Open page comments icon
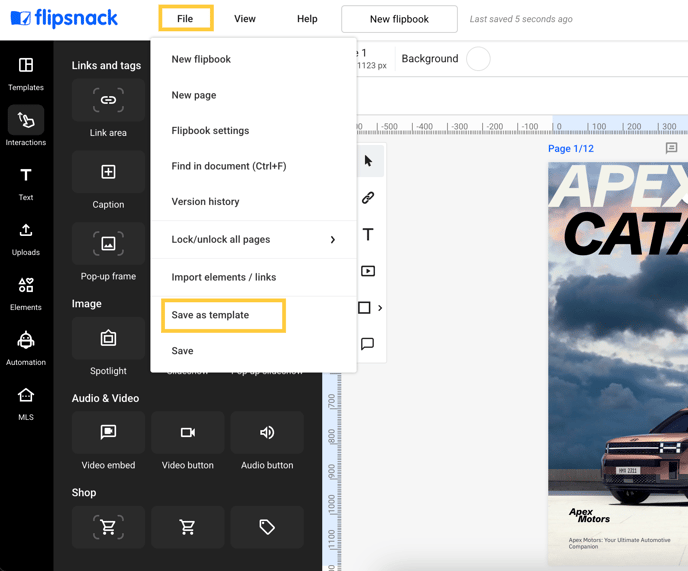The image size is (688, 571). [x=671, y=148]
